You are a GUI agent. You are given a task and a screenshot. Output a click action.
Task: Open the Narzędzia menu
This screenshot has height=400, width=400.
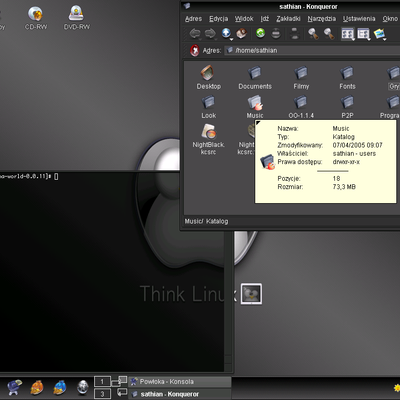(x=322, y=19)
